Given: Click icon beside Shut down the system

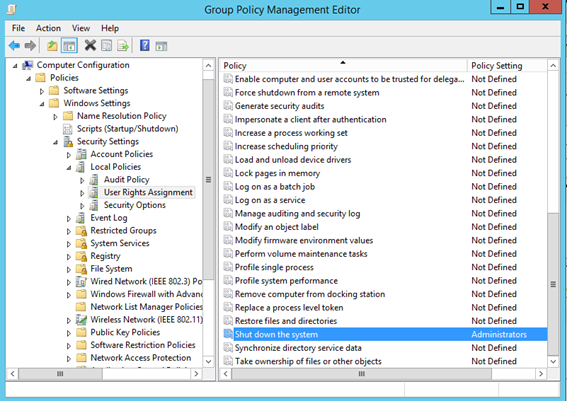Looking at the screenshot, I should click(228, 334).
